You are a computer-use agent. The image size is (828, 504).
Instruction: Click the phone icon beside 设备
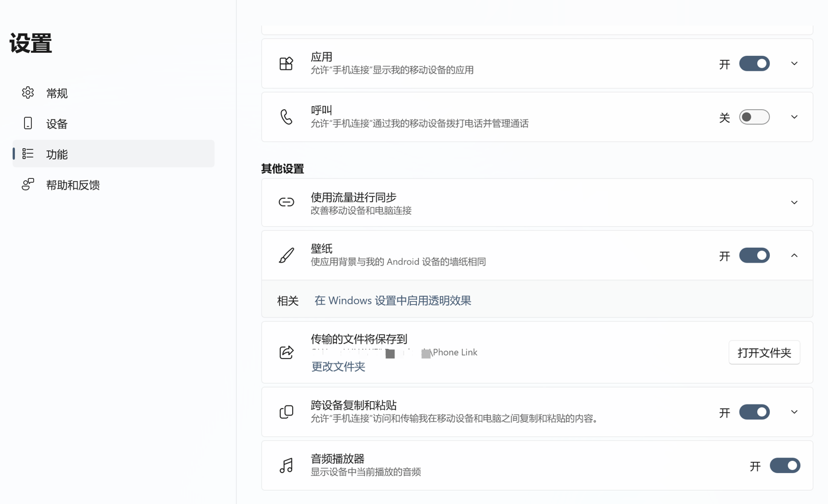coord(28,123)
